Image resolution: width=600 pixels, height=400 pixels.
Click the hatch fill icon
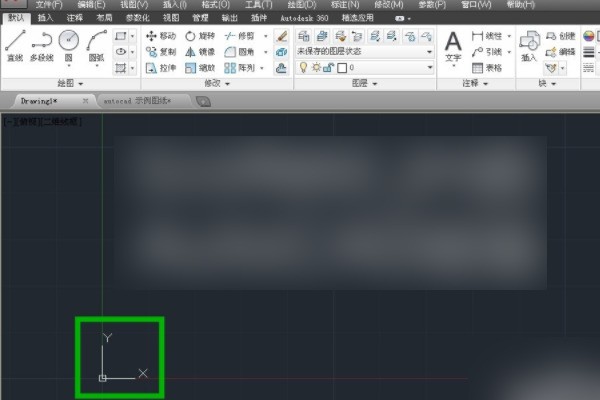(121, 68)
